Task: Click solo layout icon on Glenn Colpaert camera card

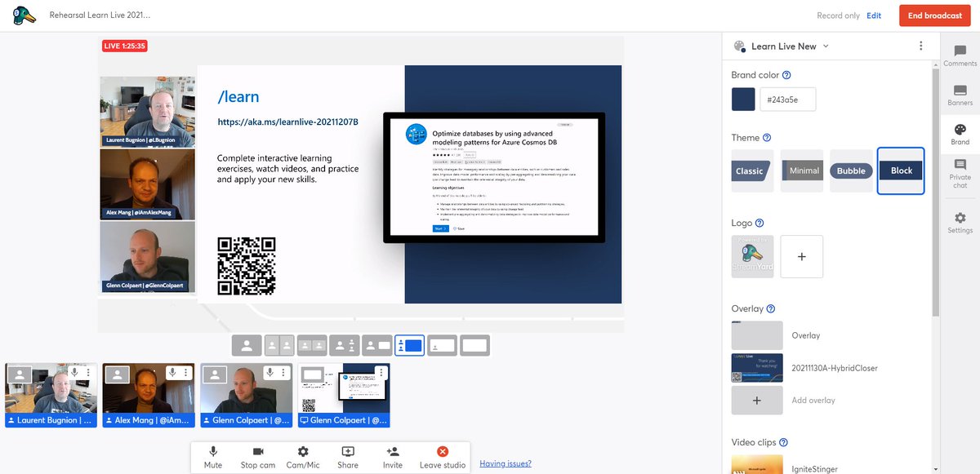Action: pos(216,375)
